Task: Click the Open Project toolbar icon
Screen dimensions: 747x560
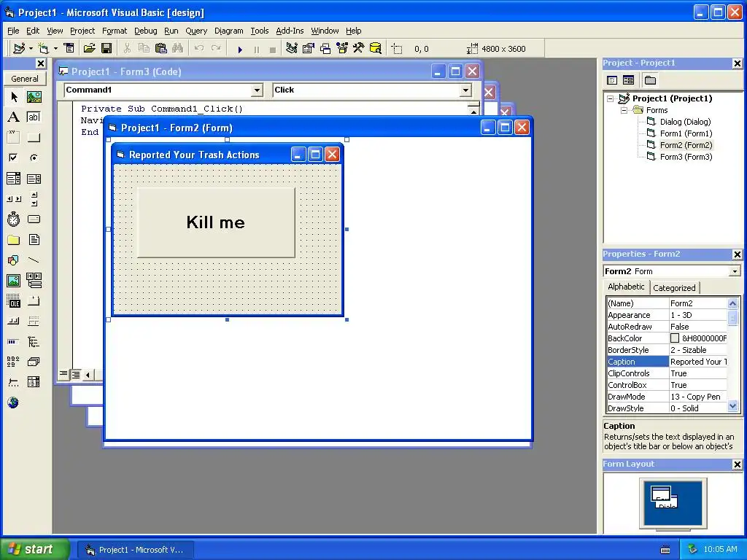Action: (89, 49)
